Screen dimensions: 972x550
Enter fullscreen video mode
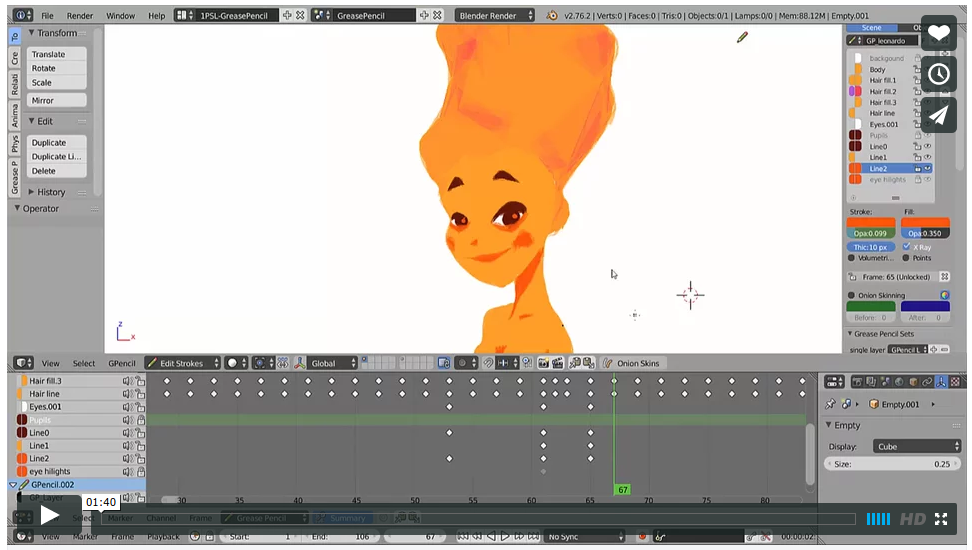[941, 519]
